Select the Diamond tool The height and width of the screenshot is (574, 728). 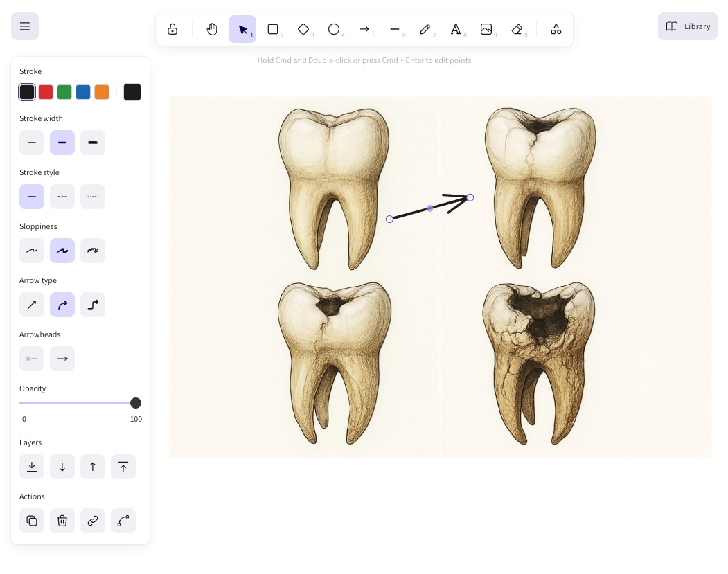click(x=303, y=29)
